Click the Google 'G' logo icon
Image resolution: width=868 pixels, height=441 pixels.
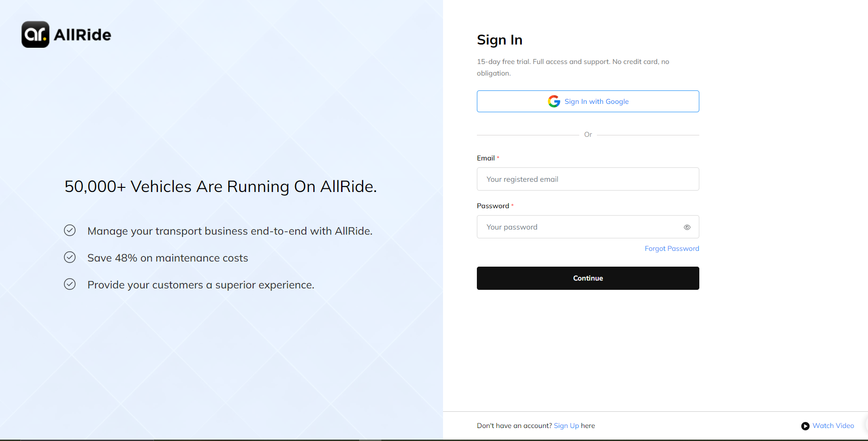click(554, 102)
